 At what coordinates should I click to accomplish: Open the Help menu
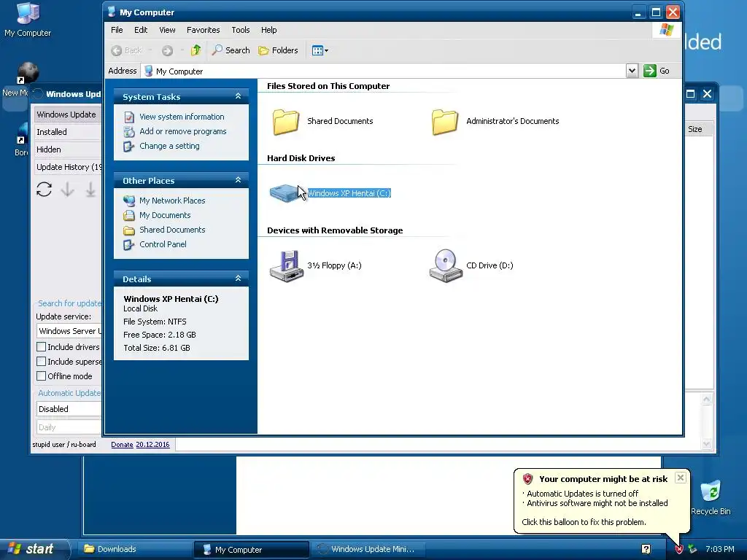click(268, 30)
